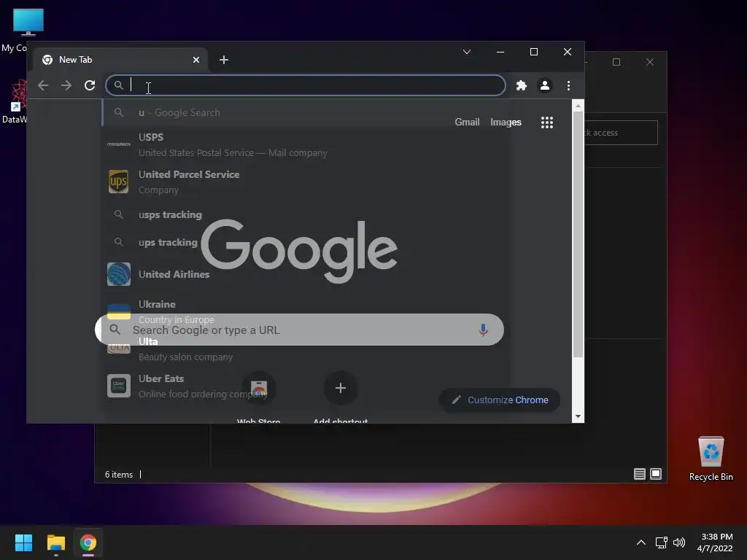Open a new tab with the plus button

coord(224,60)
